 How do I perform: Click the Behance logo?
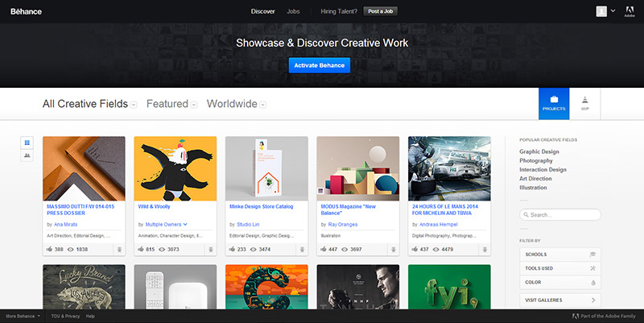27,11
